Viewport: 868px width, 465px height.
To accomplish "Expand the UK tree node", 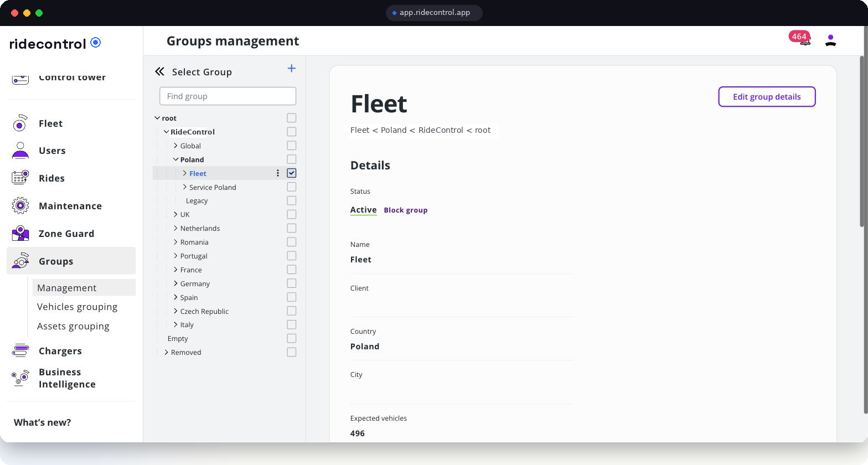I will coord(175,214).
